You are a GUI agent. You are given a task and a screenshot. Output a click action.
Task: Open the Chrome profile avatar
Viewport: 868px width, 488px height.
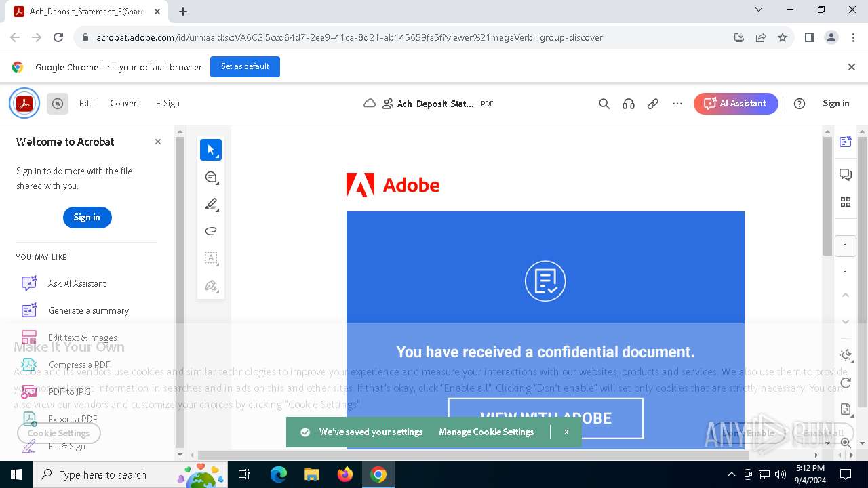(x=831, y=37)
